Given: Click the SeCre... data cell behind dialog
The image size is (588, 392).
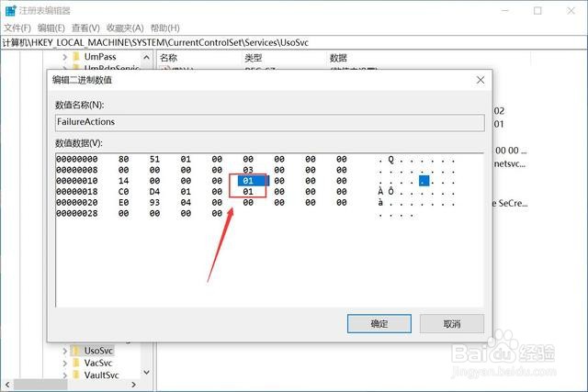Looking at the screenshot, I should pyautogui.click(x=510, y=204).
